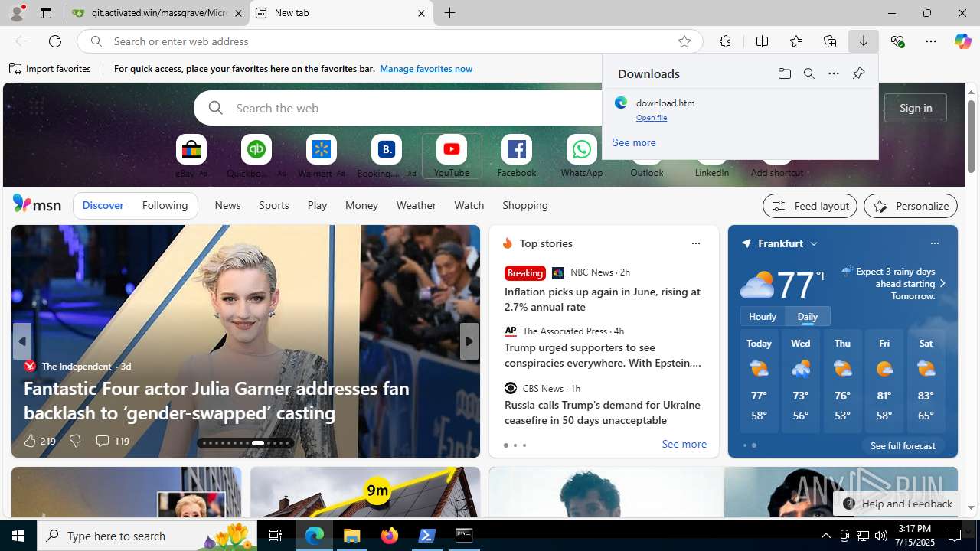Switch weather to Hourly view
Screen dimensions: 980x551
click(x=763, y=316)
